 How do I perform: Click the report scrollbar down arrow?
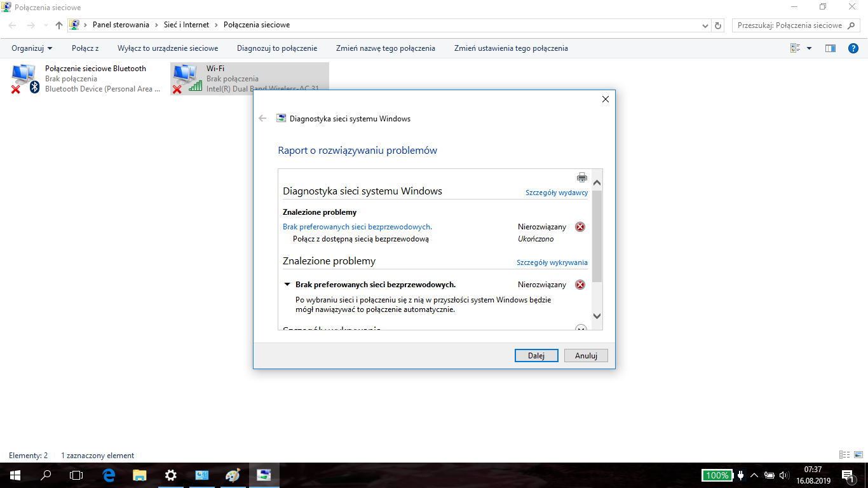(597, 316)
